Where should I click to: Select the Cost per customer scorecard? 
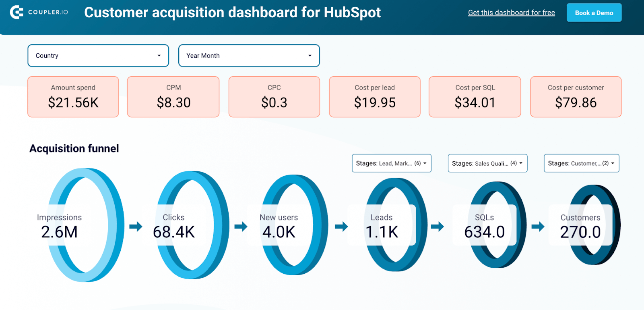tap(576, 97)
